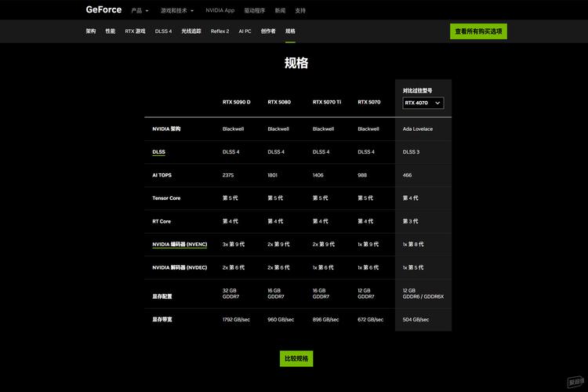Expand the 产品 dropdown menu
The height and width of the screenshot is (392, 588).
(x=140, y=11)
